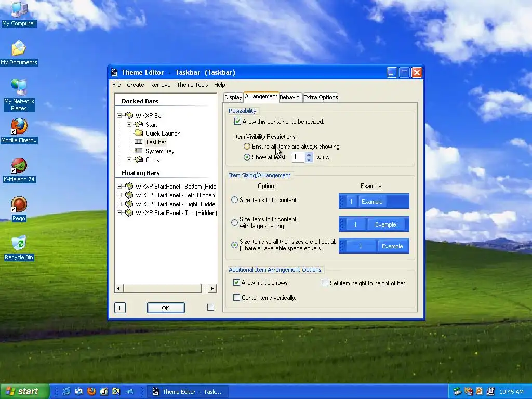Click the first system tray icon
The width and height of the screenshot is (532, 399).
pos(457,391)
